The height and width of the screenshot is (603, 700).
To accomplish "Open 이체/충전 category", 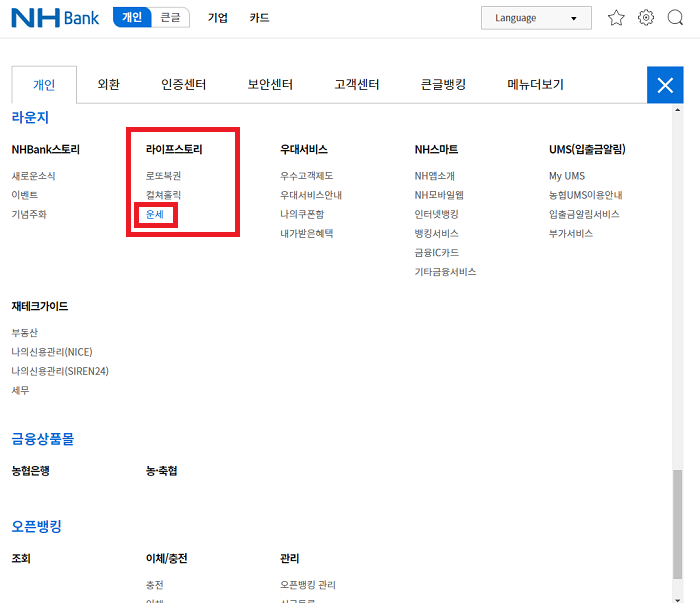I will [x=167, y=558].
